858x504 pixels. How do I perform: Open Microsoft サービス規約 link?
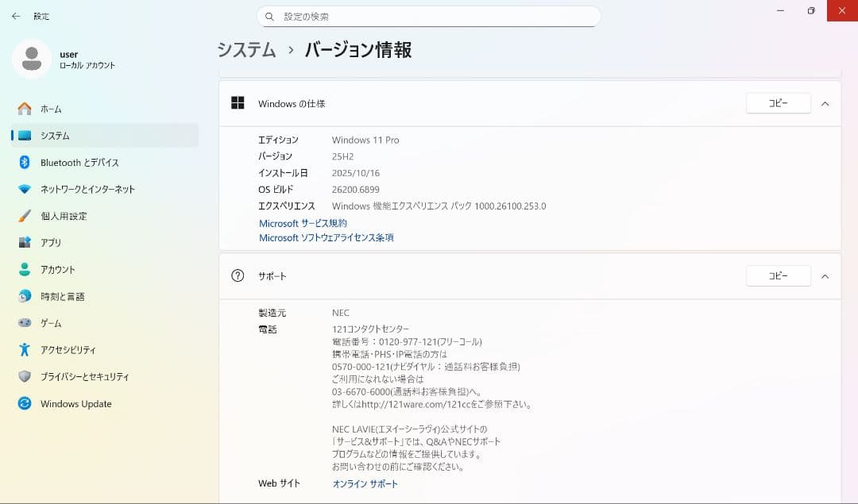(302, 223)
